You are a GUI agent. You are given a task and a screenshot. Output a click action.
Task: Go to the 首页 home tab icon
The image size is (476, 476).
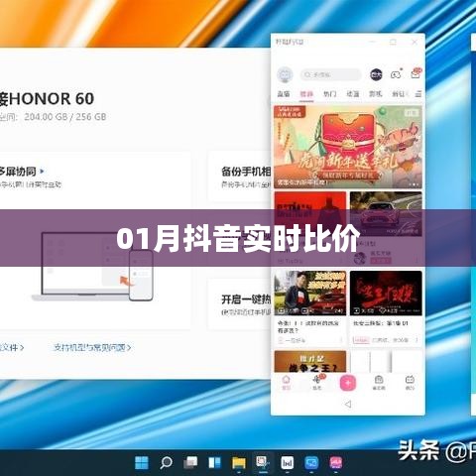(286, 383)
